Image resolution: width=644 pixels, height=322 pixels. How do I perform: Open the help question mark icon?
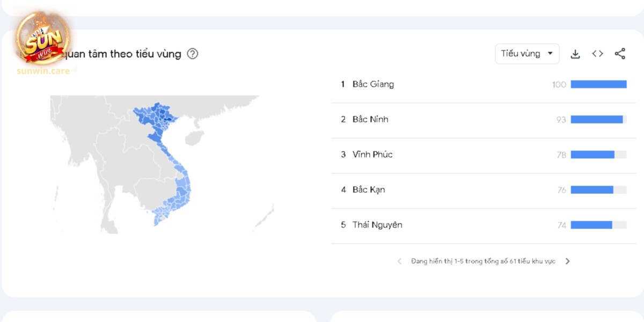pyautogui.click(x=193, y=54)
